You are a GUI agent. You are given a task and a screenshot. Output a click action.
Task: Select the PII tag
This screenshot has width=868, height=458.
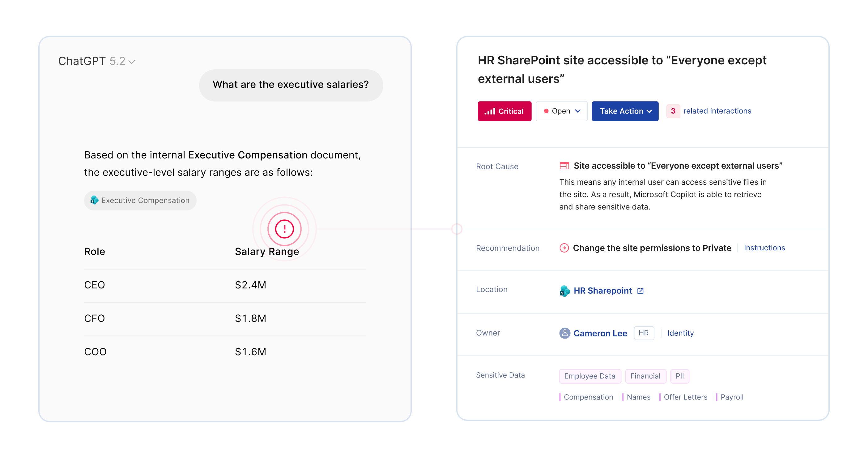point(679,376)
